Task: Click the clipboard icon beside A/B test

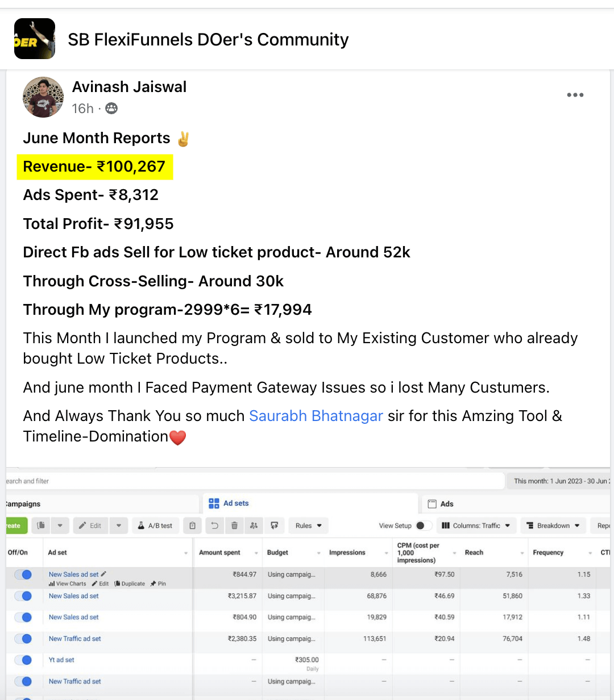Action: coord(193,526)
